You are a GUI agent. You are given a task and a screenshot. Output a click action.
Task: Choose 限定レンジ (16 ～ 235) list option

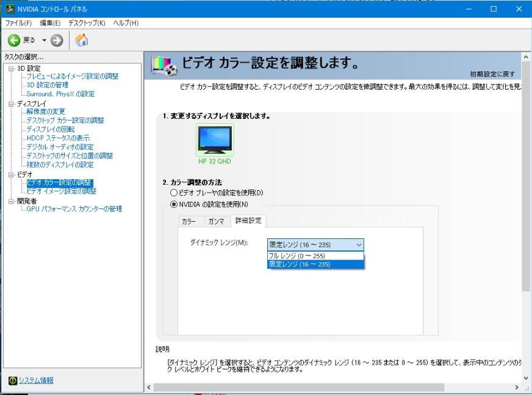click(315, 264)
